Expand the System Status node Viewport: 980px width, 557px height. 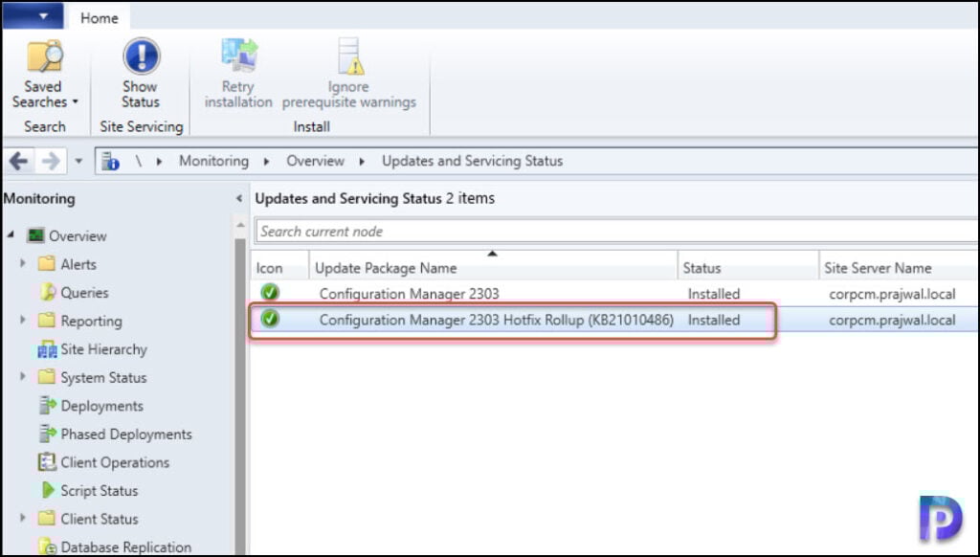(23, 376)
